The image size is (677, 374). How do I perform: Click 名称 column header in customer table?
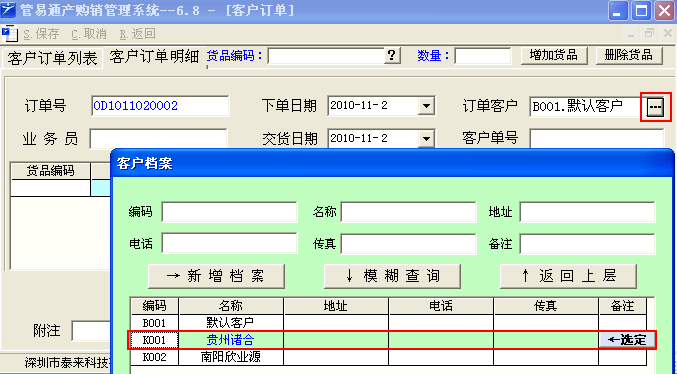(x=231, y=306)
